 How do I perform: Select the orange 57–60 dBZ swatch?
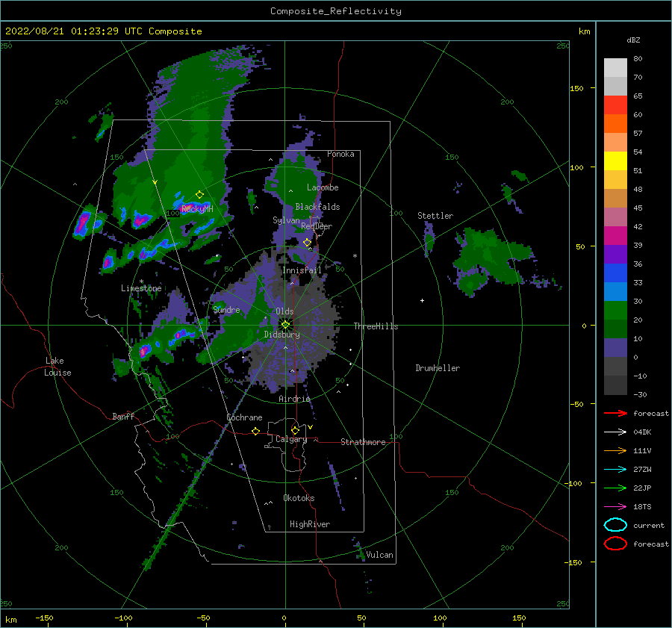pos(615,124)
